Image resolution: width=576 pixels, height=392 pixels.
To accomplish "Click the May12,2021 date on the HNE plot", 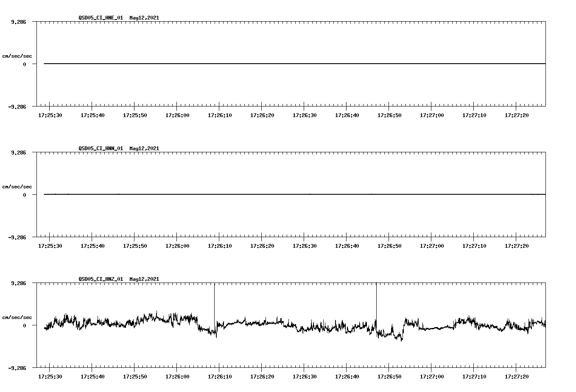I will (144, 18).
